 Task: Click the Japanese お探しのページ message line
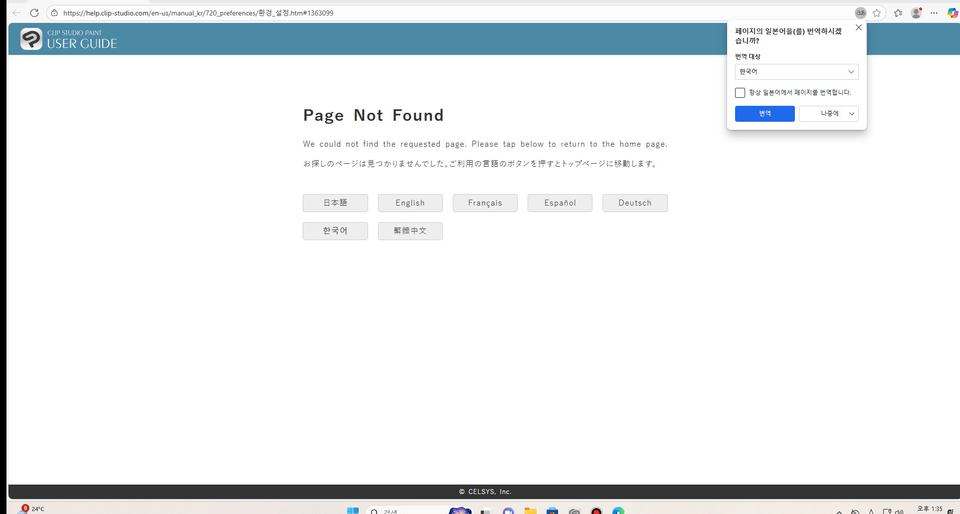point(480,164)
